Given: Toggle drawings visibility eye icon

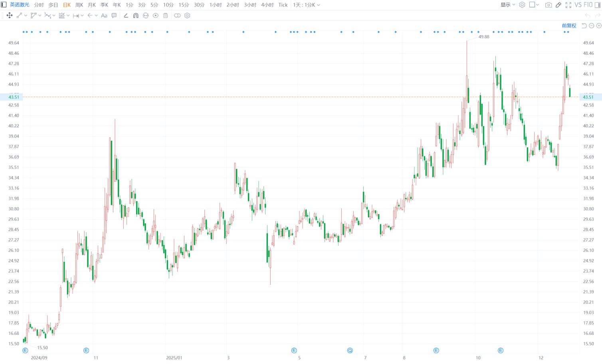Looking at the screenshot, I should point(156,16).
